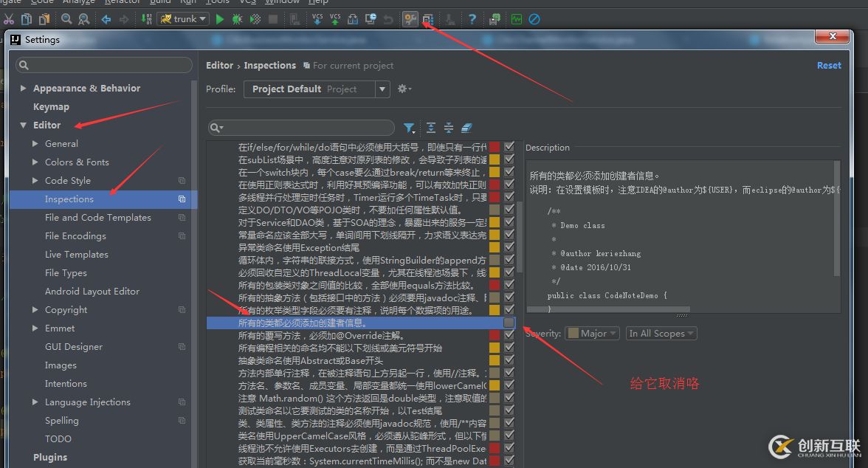Viewport: 868px width, 468px height.
Task: Select the ThreadLocal inspection row
Action: coord(360,272)
